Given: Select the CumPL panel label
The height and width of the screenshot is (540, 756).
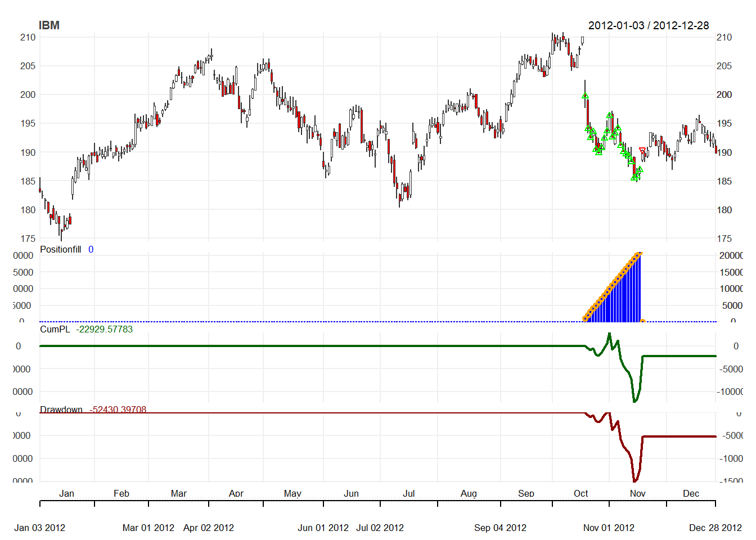Looking at the screenshot, I should coord(55,329).
